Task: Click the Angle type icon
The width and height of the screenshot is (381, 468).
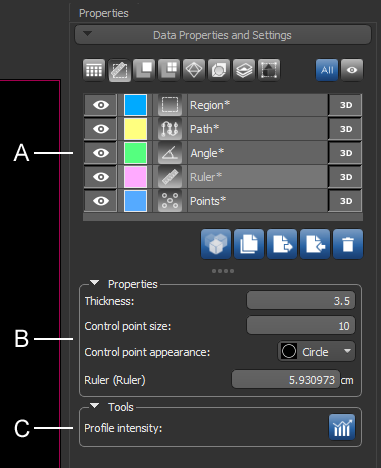Action: [x=170, y=153]
